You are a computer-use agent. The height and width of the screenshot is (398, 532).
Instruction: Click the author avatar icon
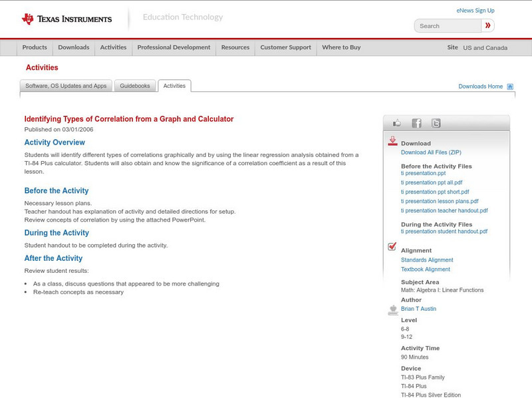[x=393, y=310]
